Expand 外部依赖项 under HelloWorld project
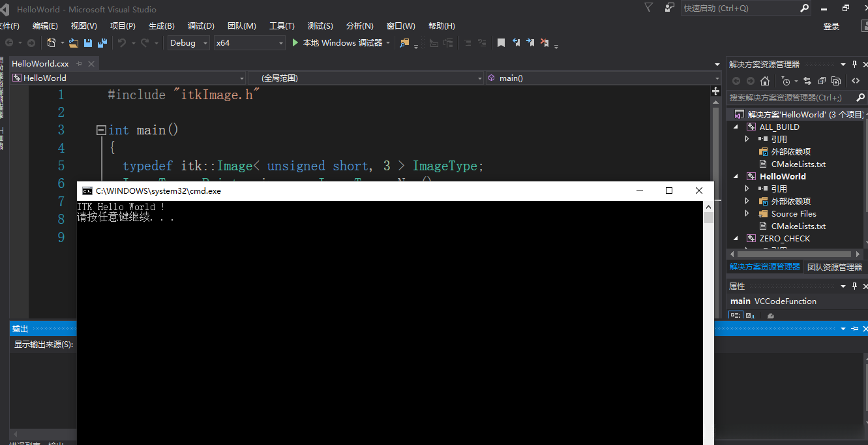Image resolution: width=868 pixels, height=445 pixels. pyautogui.click(x=747, y=201)
